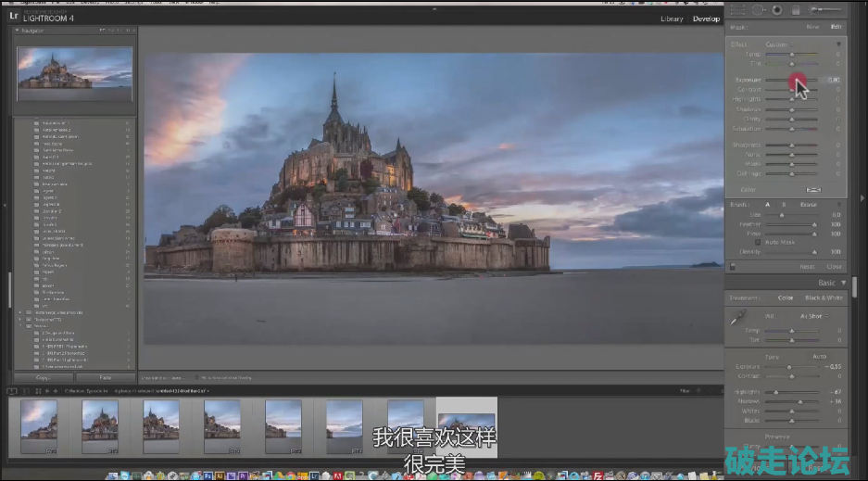Open the Develop module tab
The height and width of the screenshot is (481, 868).
coord(706,19)
